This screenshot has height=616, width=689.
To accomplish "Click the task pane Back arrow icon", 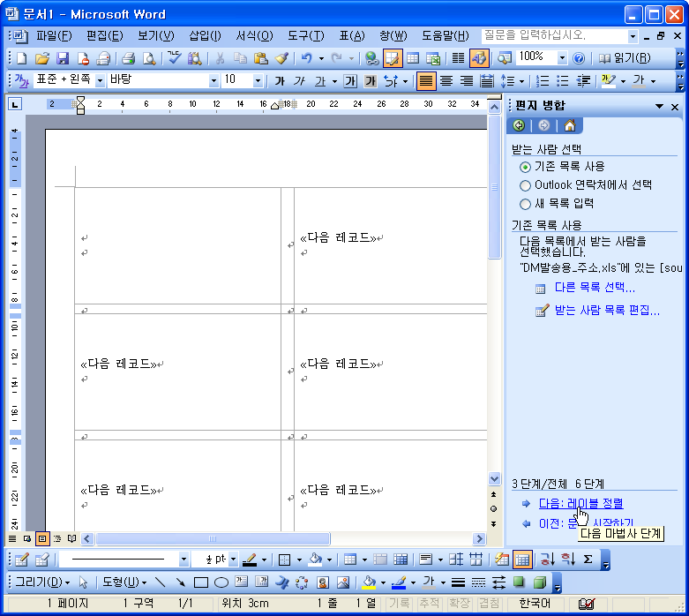I will click(519, 125).
